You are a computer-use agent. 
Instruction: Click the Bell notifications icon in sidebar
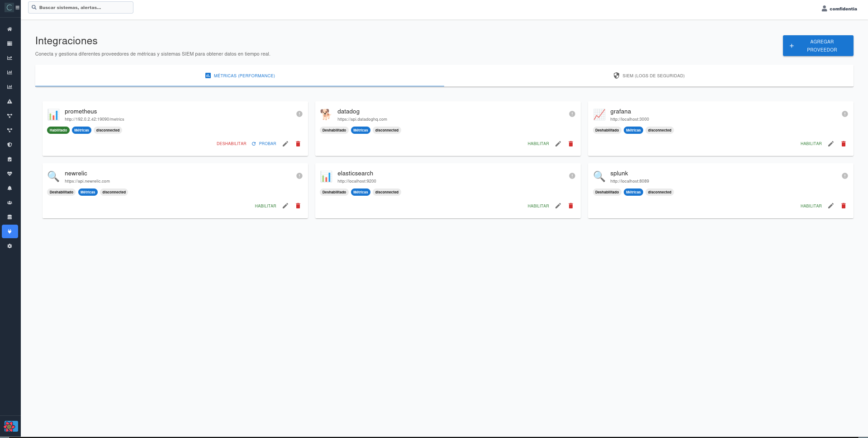(9, 188)
